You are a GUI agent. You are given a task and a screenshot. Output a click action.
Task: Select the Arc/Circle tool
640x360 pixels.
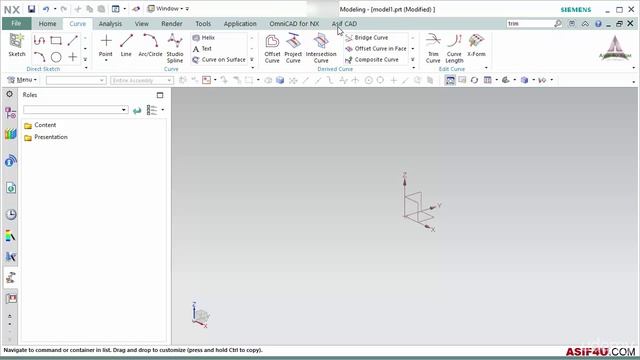[150, 45]
